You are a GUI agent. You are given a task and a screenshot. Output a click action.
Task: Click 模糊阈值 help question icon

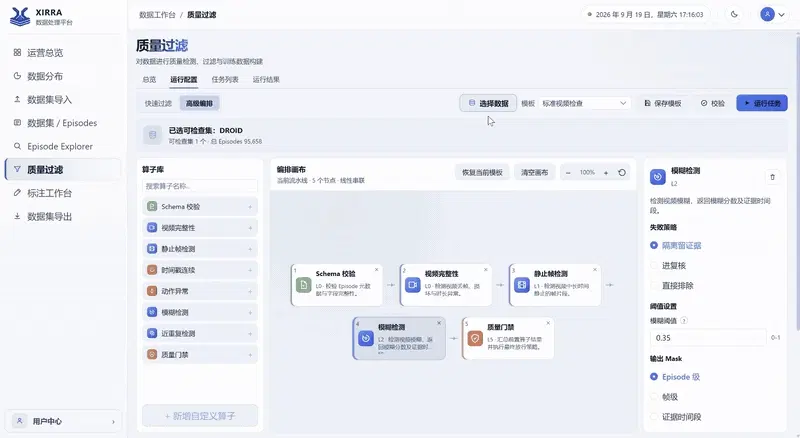684,321
